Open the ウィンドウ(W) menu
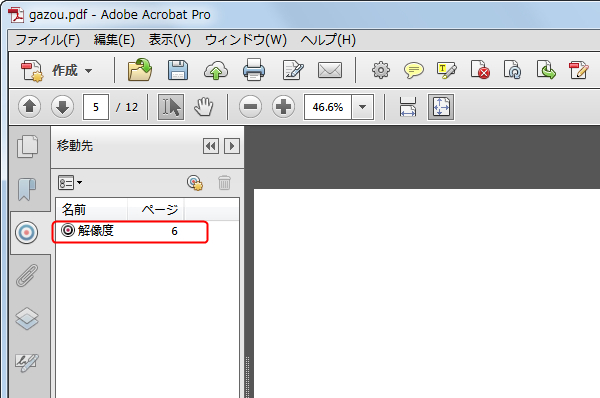 246,40
